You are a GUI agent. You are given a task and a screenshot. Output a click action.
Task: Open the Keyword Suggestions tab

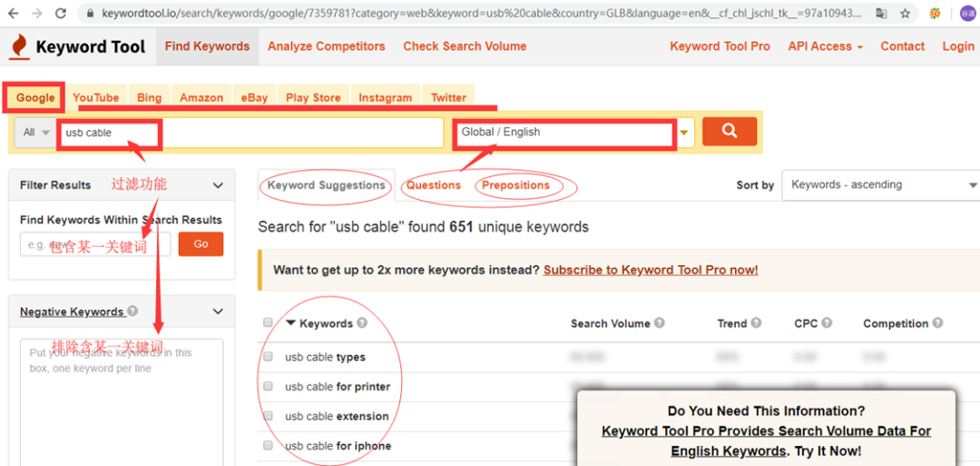click(327, 185)
